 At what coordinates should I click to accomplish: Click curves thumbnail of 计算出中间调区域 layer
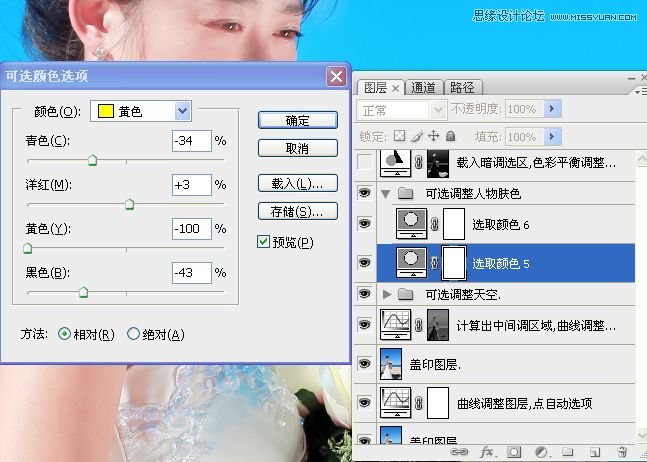tap(395, 324)
